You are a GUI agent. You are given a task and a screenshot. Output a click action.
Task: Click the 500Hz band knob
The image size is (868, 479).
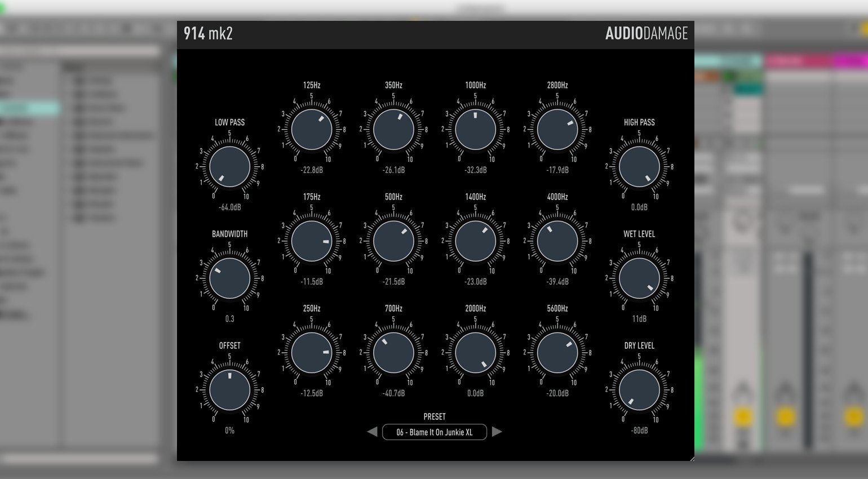[x=393, y=241]
